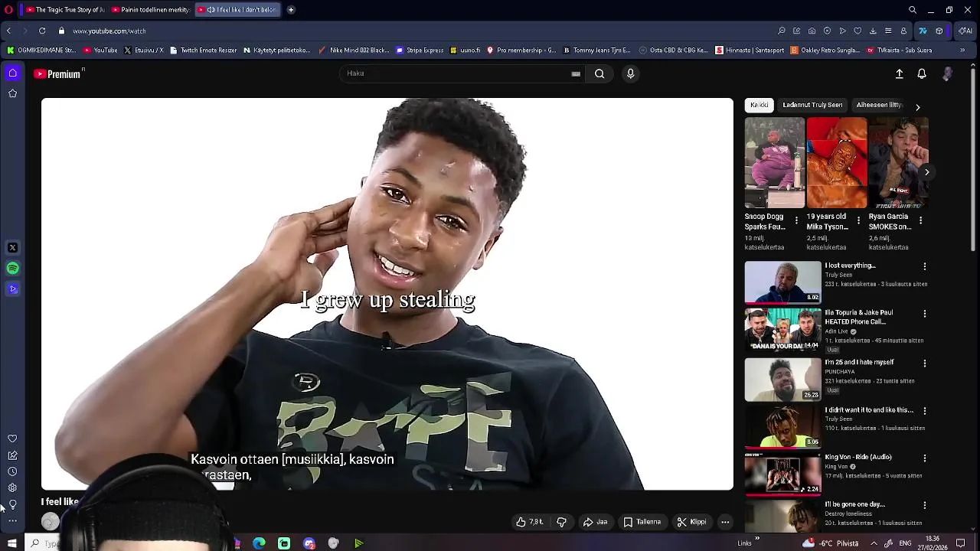Open the sidebar player icon below Spotify

12,289
